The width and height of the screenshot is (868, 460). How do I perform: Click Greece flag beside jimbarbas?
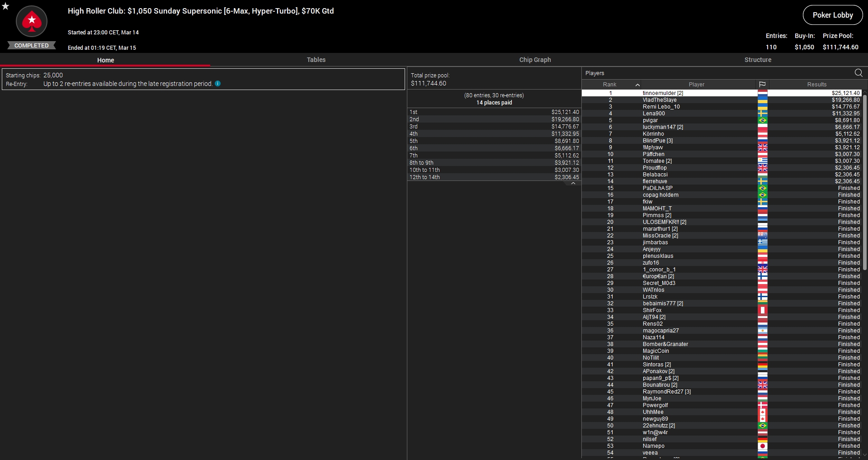click(762, 242)
